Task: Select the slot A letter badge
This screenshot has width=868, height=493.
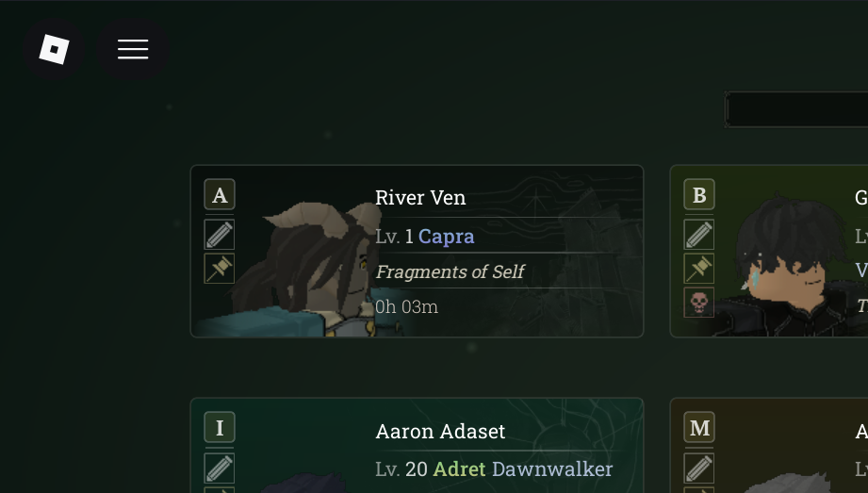Action: [x=220, y=195]
